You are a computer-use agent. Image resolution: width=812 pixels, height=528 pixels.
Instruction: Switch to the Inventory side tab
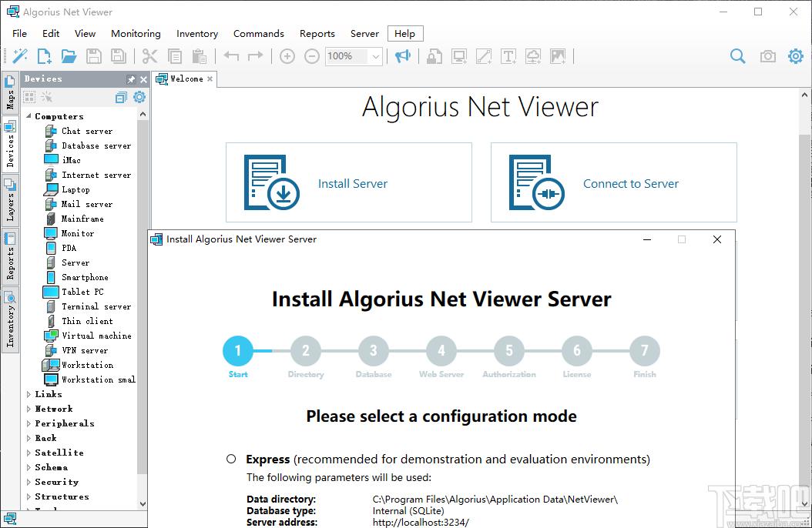pyautogui.click(x=10, y=319)
